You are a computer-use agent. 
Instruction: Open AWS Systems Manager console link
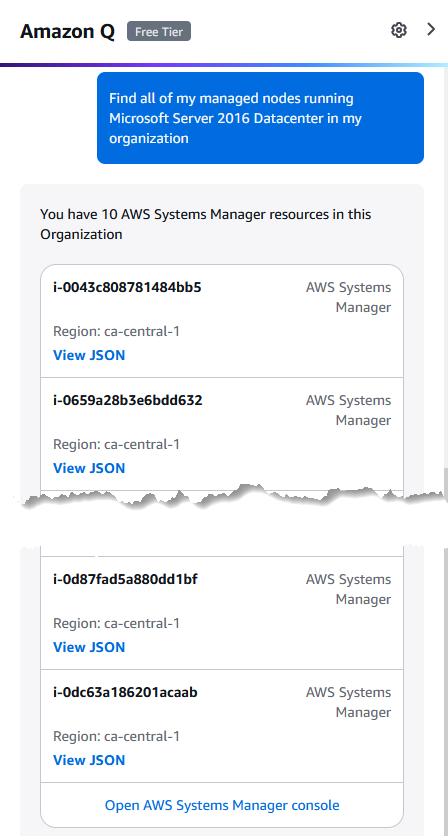(x=222, y=805)
